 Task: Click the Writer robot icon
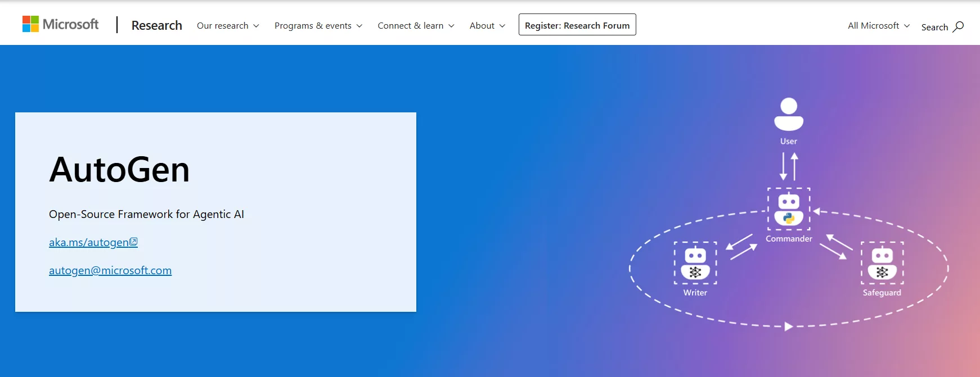[695, 263]
